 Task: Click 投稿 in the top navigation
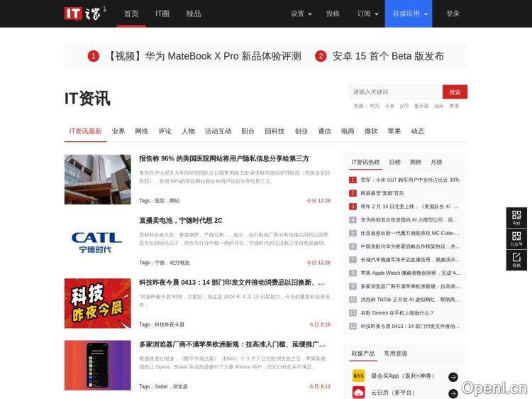point(333,13)
